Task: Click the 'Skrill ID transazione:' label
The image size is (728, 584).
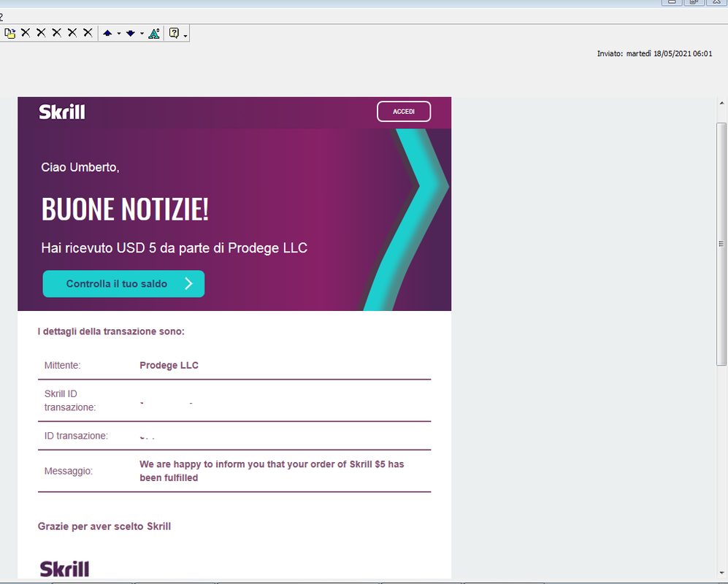Action: [70, 401]
